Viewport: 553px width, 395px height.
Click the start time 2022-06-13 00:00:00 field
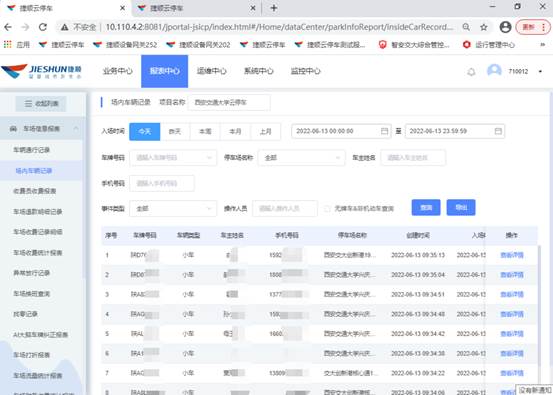(341, 131)
